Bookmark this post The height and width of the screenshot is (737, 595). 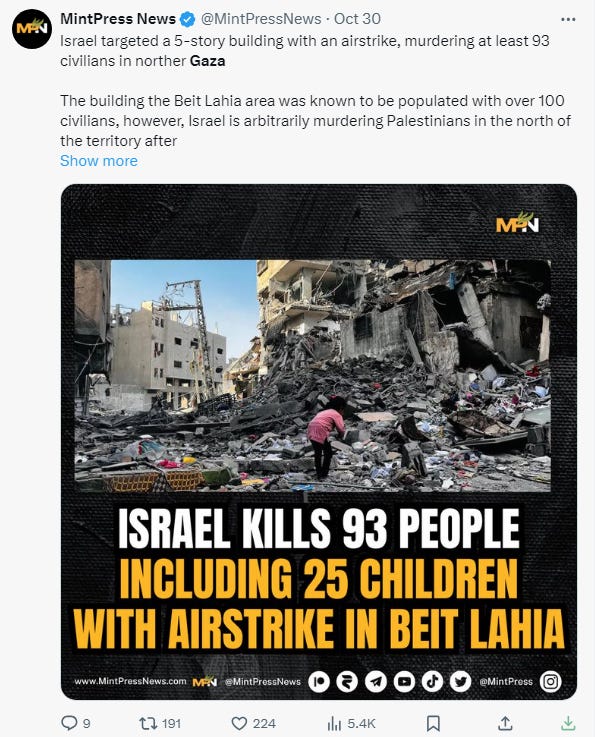pos(433,723)
